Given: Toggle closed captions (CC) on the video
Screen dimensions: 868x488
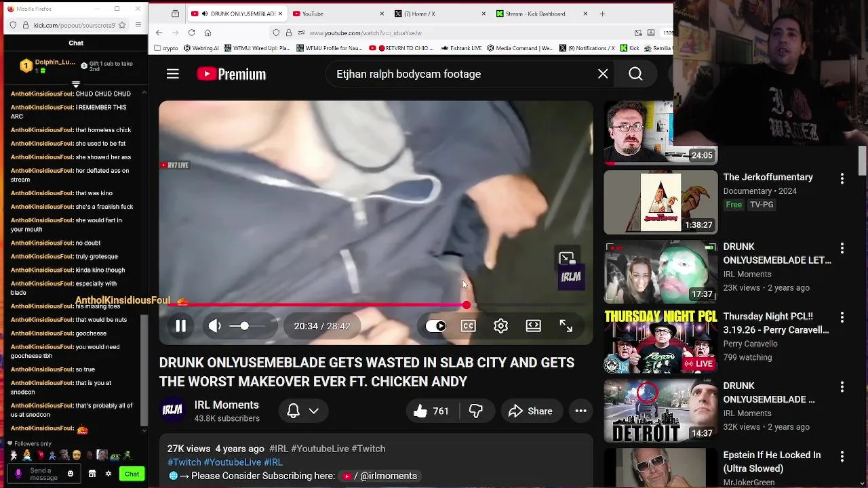Looking at the screenshot, I should pos(469,326).
